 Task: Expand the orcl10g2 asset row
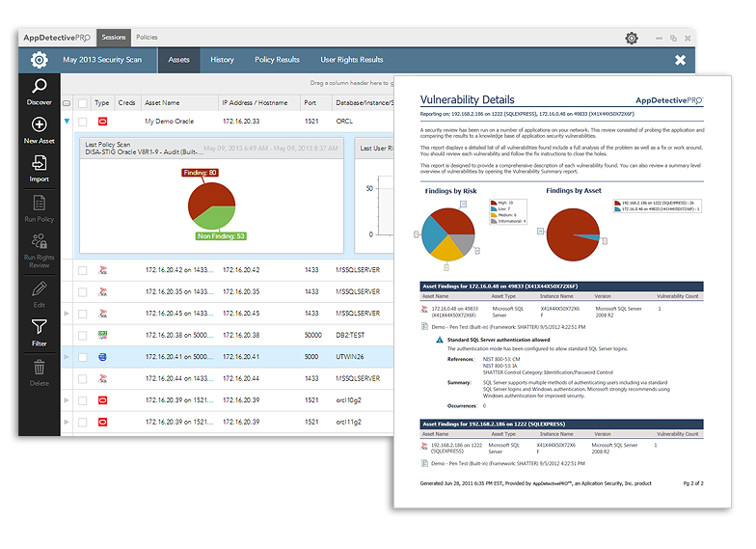click(x=67, y=399)
